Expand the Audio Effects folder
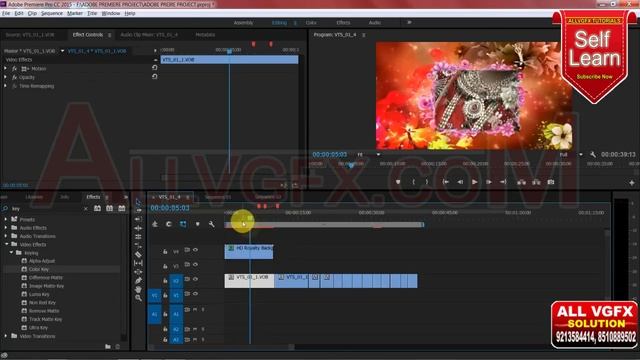The image size is (640, 360). point(6,228)
